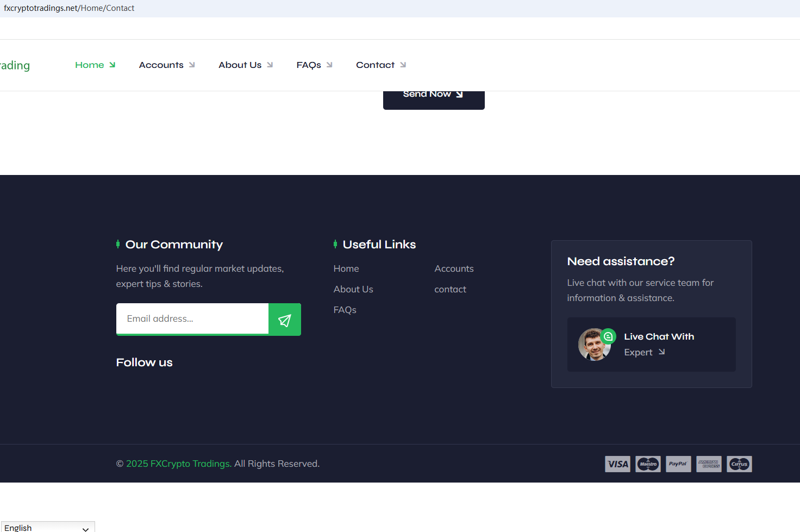Click the Visa payment card icon
Screen dimensions: 800x532
[617, 464]
